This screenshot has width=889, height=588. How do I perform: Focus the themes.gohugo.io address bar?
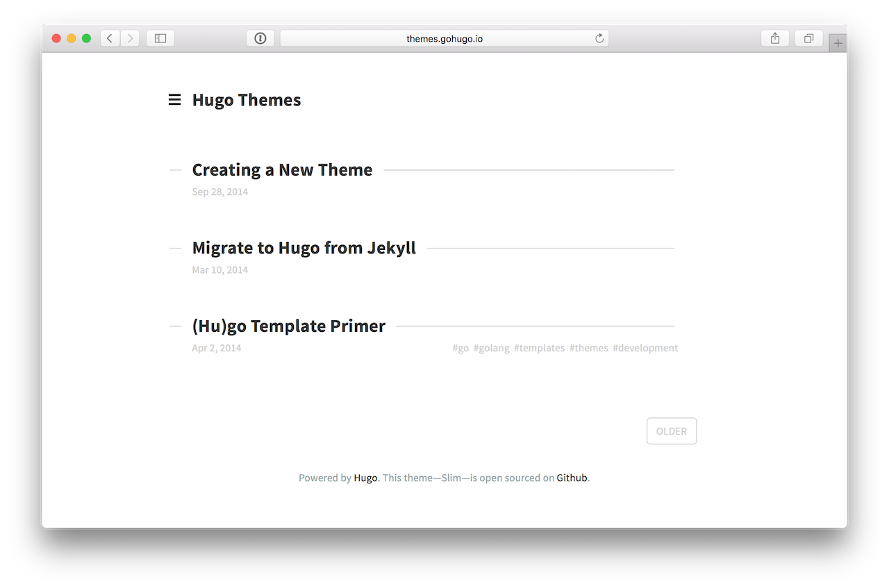point(444,38)
